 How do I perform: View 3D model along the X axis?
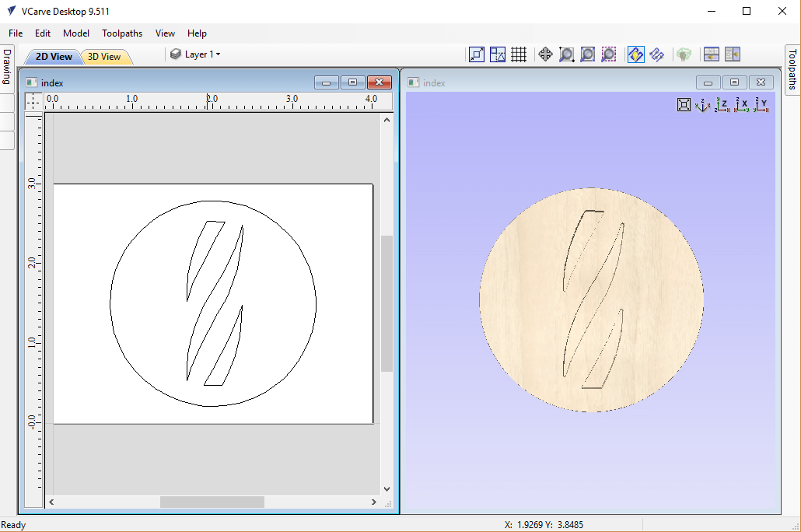743,105
